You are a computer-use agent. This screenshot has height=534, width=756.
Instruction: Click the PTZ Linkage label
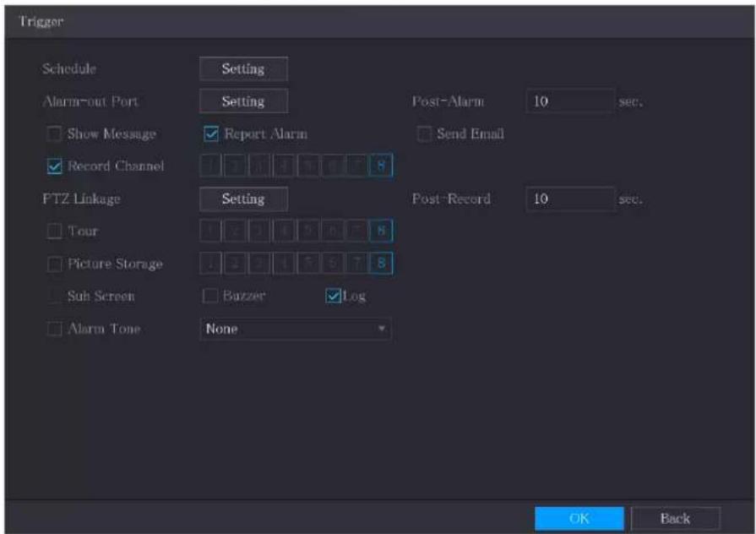[x=81, y=199]
